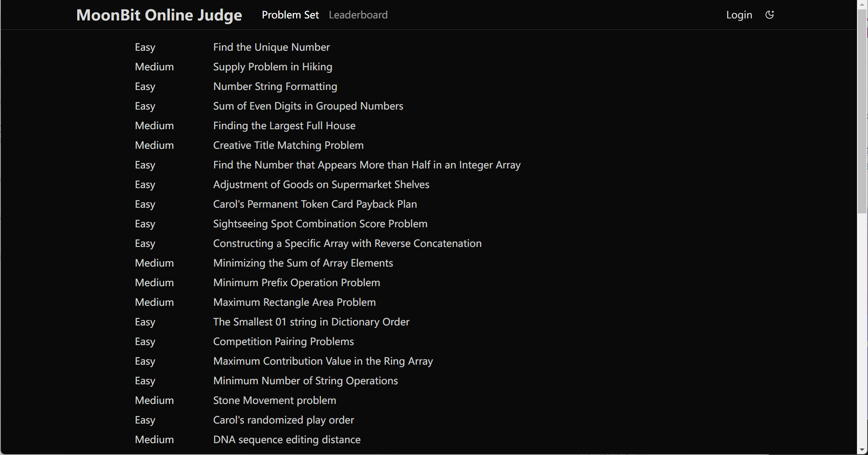Open Minimizing the Sum of Array Elements
Viewport: 868px width, 455px height.
click(x=303, y=263)
